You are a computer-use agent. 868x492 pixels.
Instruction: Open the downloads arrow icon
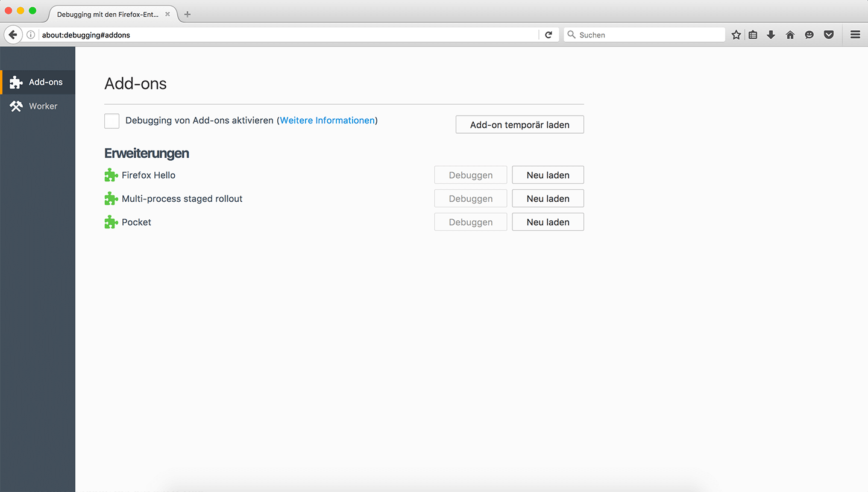(x=771, y=35)
